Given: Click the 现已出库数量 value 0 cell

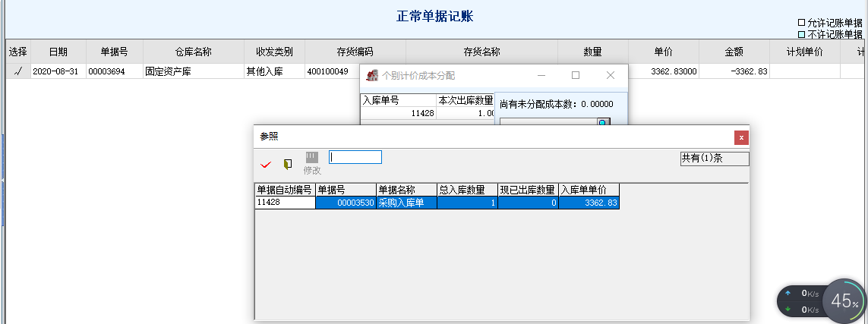Looking at the screenshot, I should coord(529,203).
